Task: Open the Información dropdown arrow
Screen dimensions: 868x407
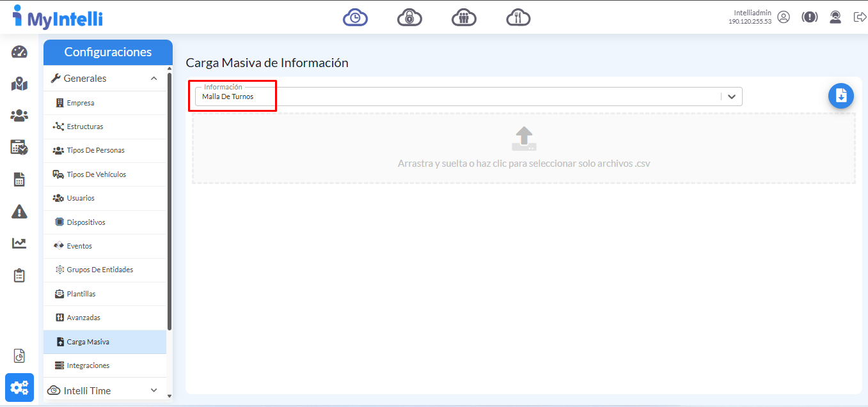Action: click(x=732, y=96)
